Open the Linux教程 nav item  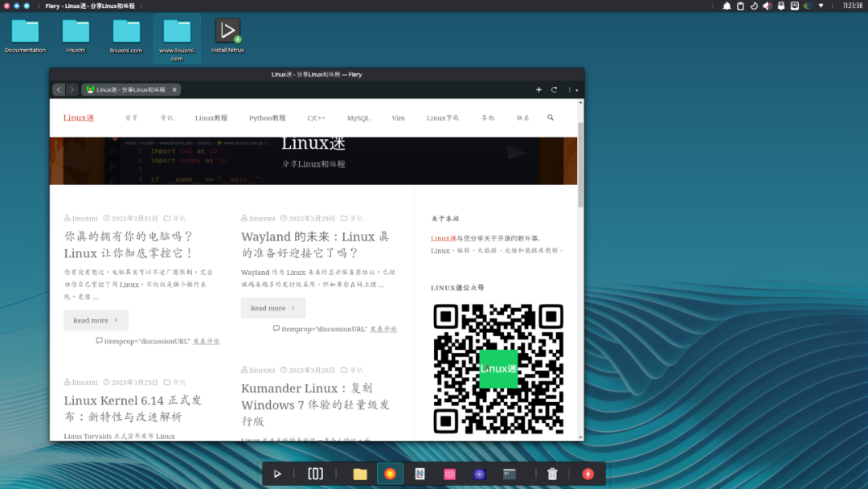pyautogui.click(x=211, y=118)
